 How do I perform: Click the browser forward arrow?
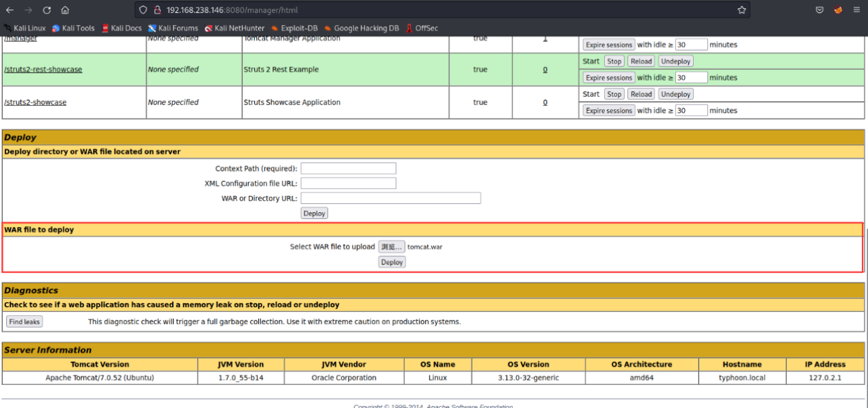pyautogui.click(x=28, y=10)
